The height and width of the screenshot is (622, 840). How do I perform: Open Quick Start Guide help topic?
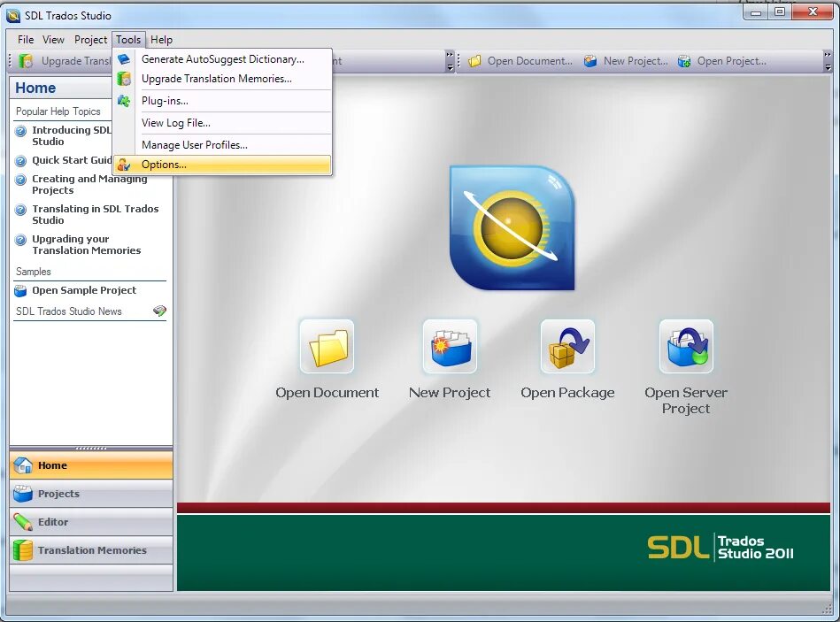pos(71,160)
